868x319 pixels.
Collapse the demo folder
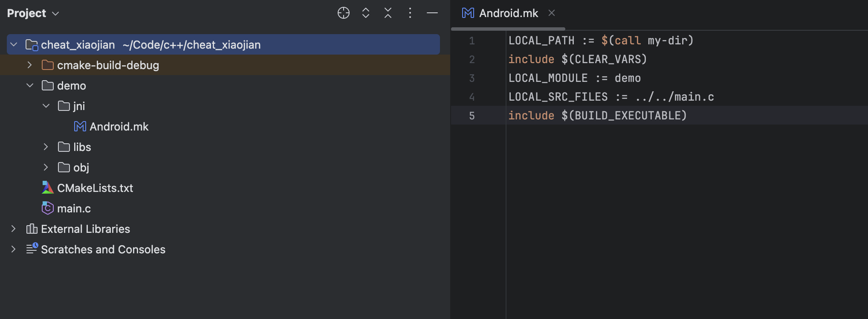(29, 86)
